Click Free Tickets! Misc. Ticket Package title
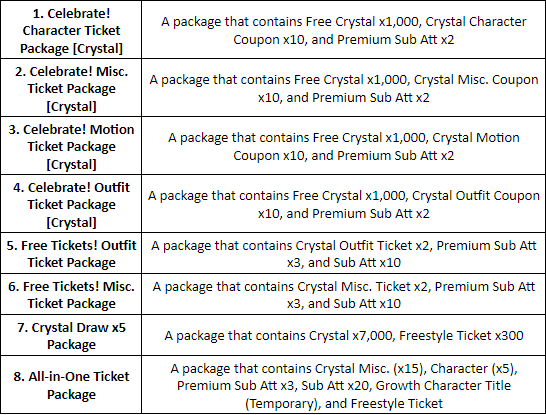This screenshot has height=415, width=546. click(x=71, y=295)
